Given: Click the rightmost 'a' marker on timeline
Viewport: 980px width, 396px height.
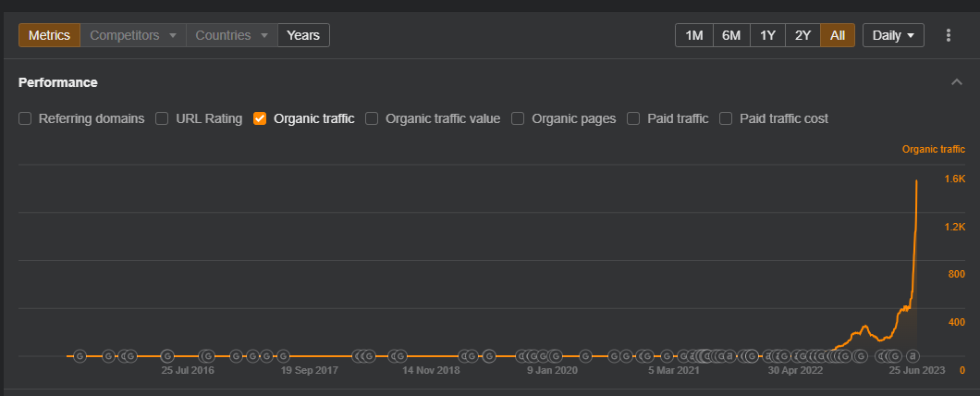Looking at the screenshot, I should (913, 356).
